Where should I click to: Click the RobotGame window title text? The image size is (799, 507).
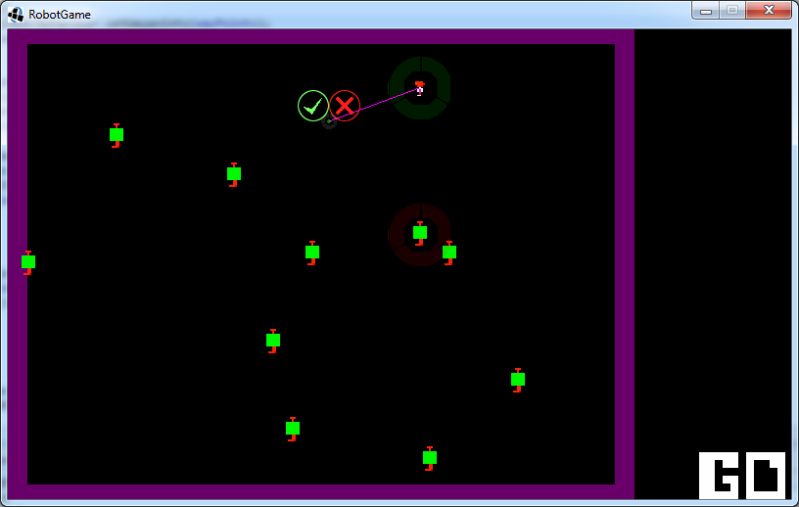59,15
